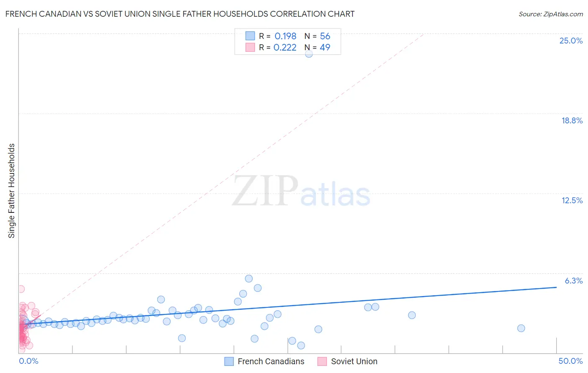The width and height of the screenshot is (588, 373).
Task: Click the blue point at peak near 6.3%
Action: pyautogui.click(x=249, y=278)
